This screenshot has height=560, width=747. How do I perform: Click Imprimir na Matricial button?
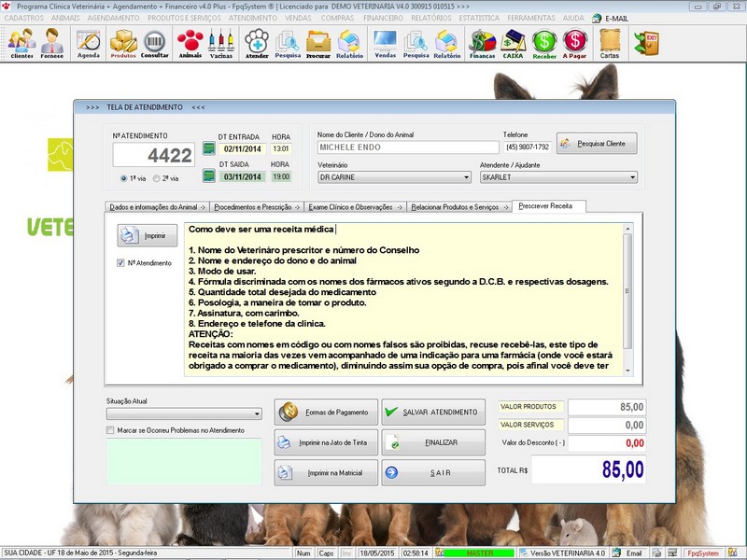(x=326, y=472)
